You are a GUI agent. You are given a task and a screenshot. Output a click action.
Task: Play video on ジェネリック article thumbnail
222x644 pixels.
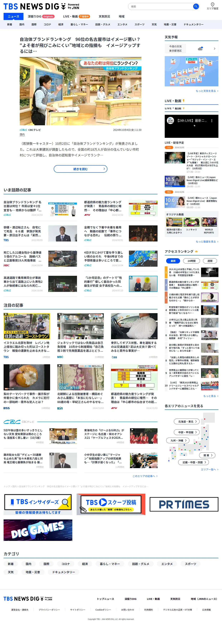tap(60, 315)
